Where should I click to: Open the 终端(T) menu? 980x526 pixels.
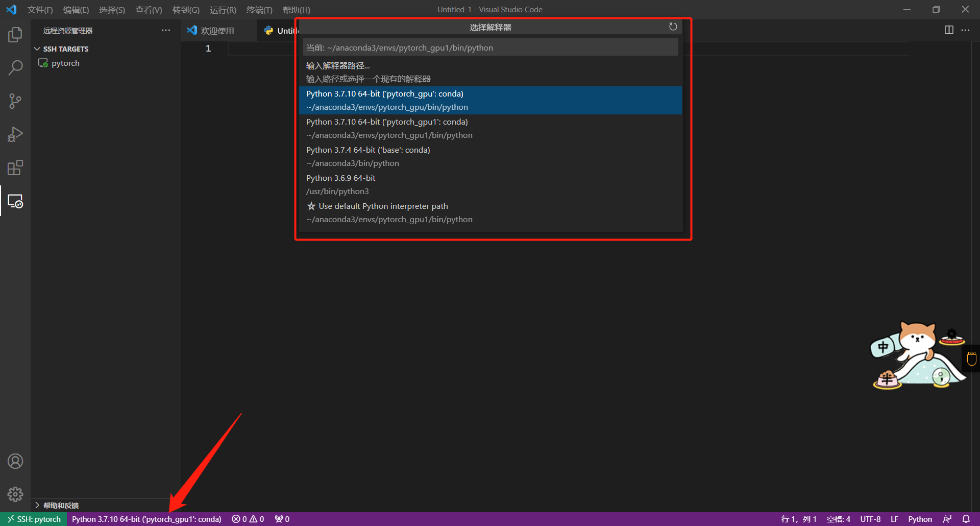click(x=259, y=10)
